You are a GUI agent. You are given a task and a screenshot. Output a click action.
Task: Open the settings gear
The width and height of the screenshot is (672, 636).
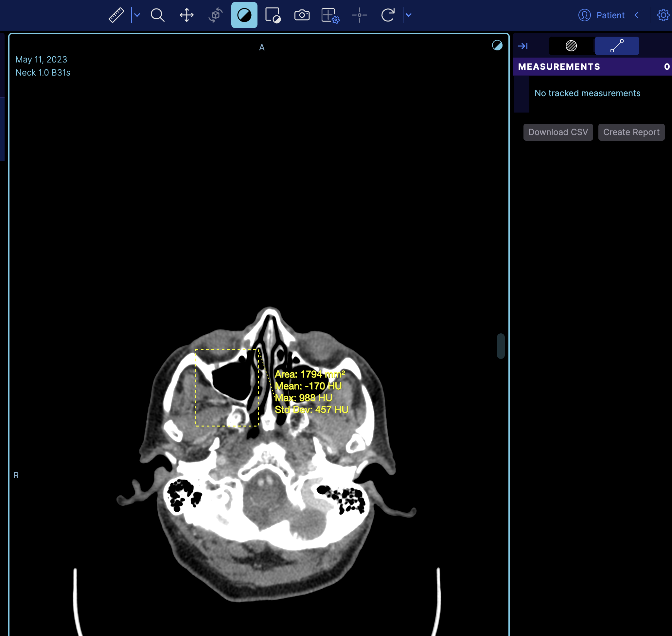tap(663, 15)
